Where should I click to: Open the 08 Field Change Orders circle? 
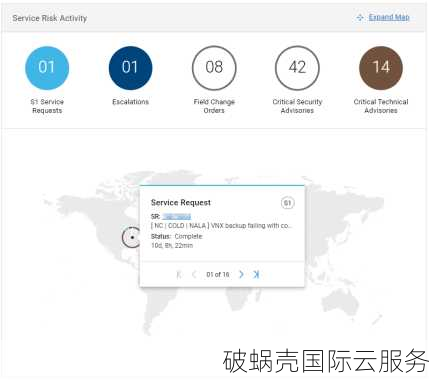pyautogui.click(x=214, y=68)
